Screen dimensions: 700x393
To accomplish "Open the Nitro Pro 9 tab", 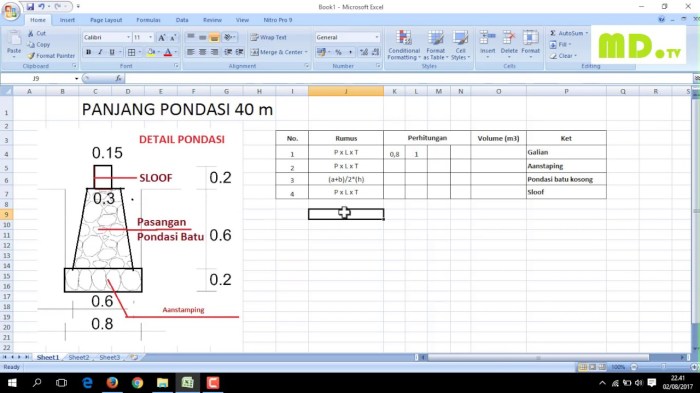I will (x=278, y=20).
